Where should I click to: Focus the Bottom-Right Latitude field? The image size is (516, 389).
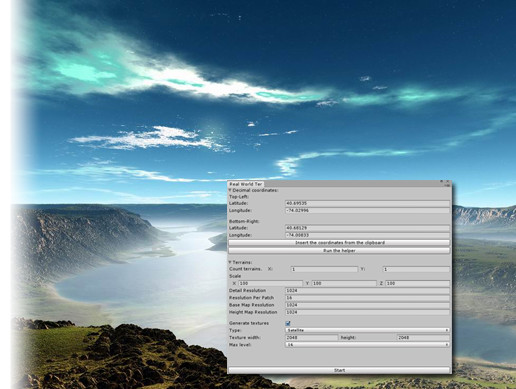coord(367,228)
